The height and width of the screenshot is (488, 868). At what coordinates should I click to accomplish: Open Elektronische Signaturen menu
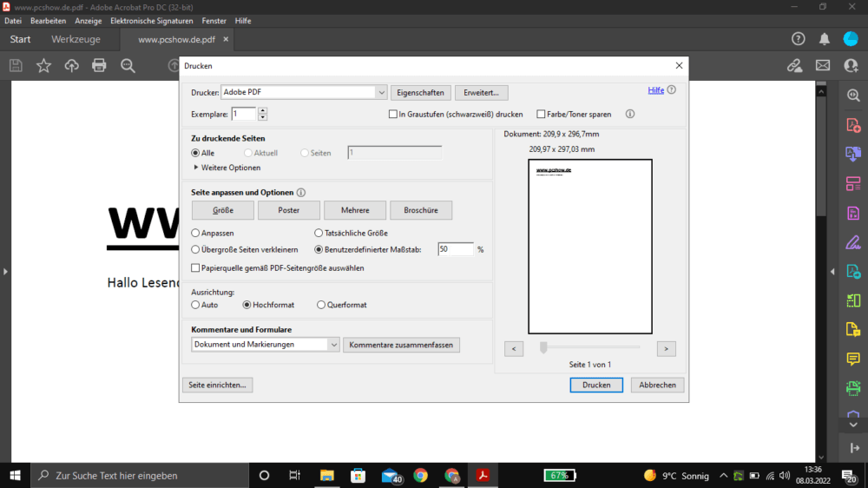click(152, 21)
